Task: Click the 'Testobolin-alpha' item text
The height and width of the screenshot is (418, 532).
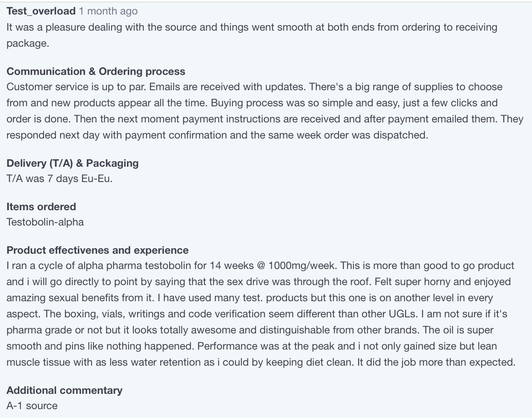Action: click(45, 222)
